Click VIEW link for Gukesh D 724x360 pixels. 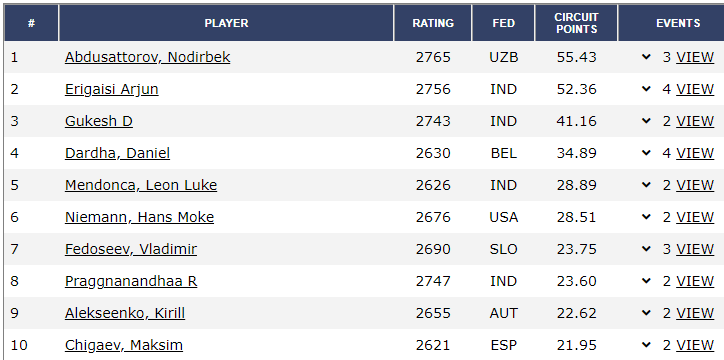click(695, 121)
